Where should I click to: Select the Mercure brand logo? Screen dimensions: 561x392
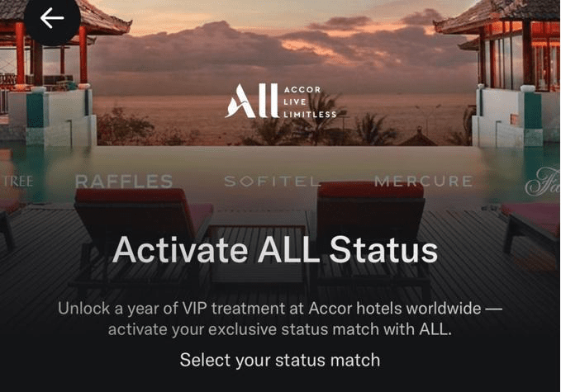(x=423, y=182)
